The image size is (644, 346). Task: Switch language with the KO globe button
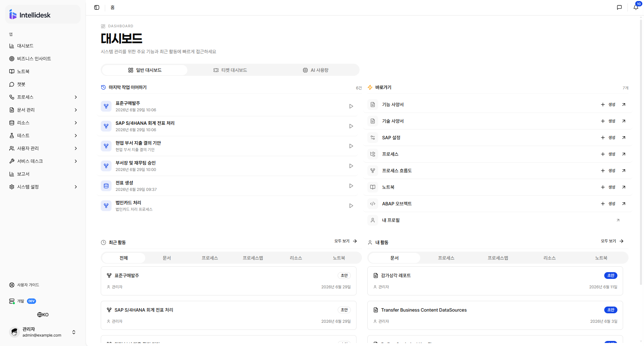coord(43,315)
